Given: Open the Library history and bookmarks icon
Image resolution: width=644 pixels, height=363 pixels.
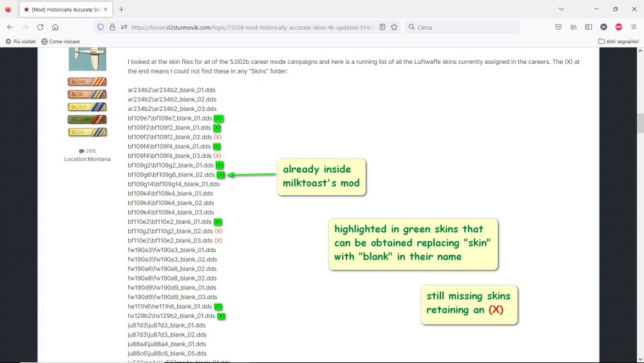Looking at the screenshot, I should click(x=573, y=27).
